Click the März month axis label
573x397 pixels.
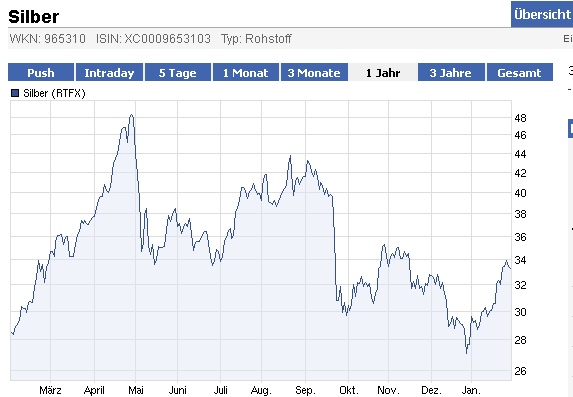click(x=50, y=390)
